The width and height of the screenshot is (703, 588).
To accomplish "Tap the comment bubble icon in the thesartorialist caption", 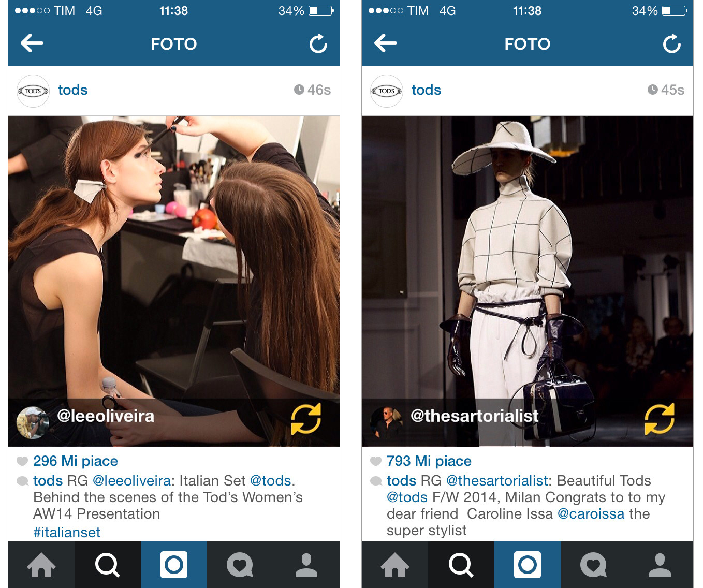I will (376, 481).
